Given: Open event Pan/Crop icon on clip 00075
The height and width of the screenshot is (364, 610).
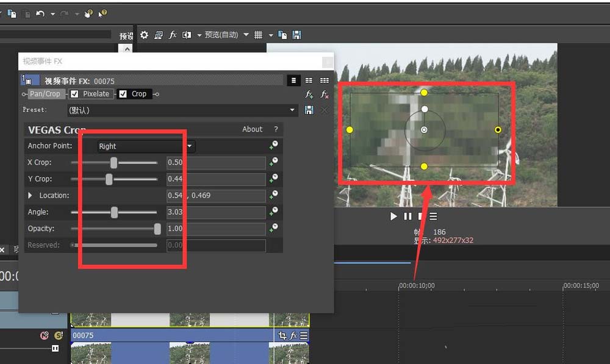Looking at the screenshot, I should (x=282, y=335).
